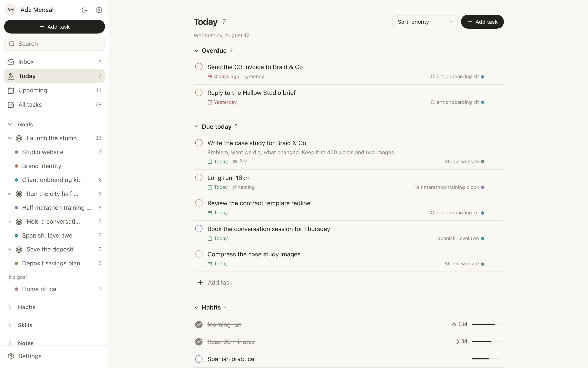The height and width of the screenshot is (368, 588).
Task: Collapse the Due today section
Action: click(196, 127)
